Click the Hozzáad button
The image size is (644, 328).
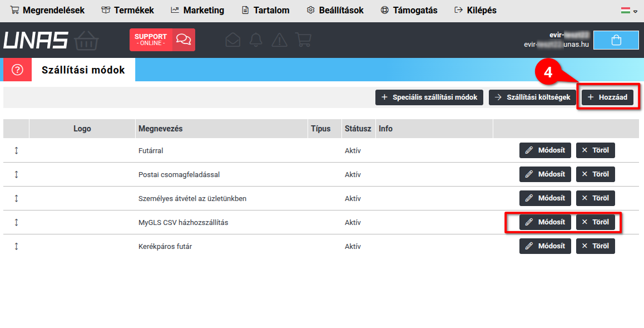tap(607, 97)
